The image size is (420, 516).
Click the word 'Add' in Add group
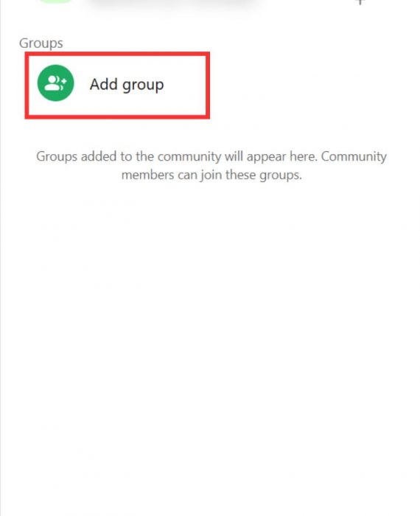pos(104,84)
